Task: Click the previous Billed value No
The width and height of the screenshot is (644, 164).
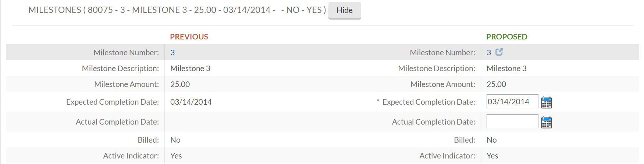Action: (175, 140)
